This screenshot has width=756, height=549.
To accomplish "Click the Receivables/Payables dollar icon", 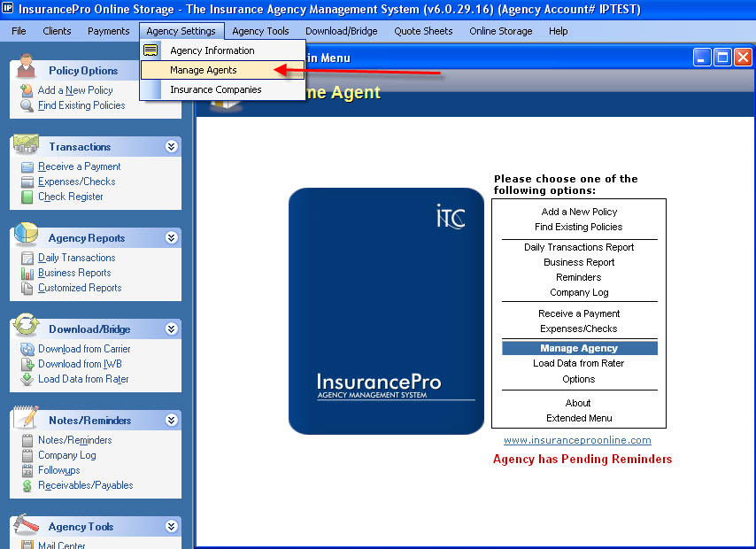I will pyautogui.click(x=27, y=486).
